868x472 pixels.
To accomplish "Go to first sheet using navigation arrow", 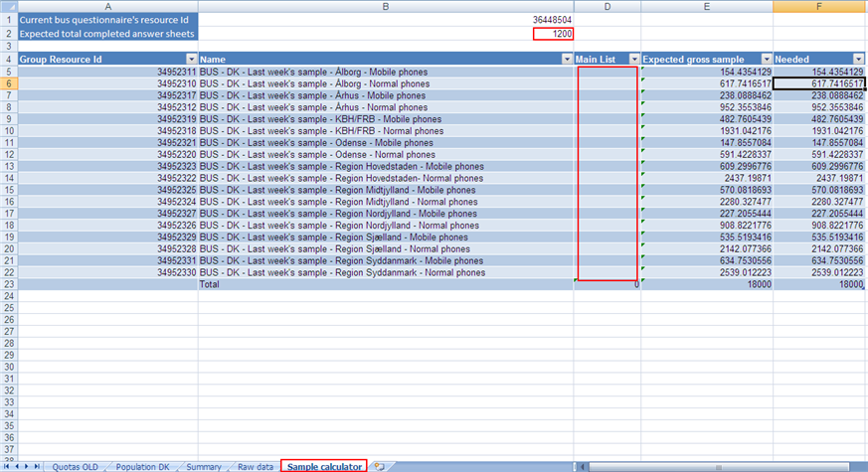I will [x=7, y=466].
